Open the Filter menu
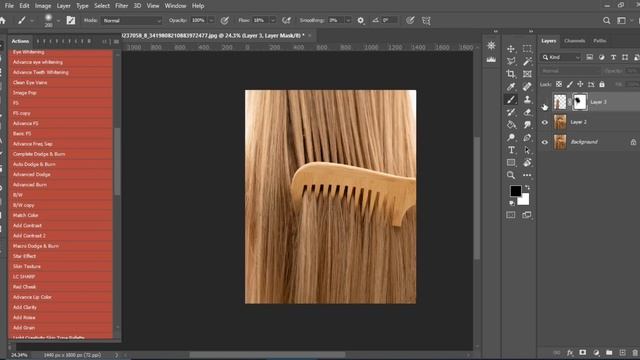 pyautogui.click(x=121, y=6)
